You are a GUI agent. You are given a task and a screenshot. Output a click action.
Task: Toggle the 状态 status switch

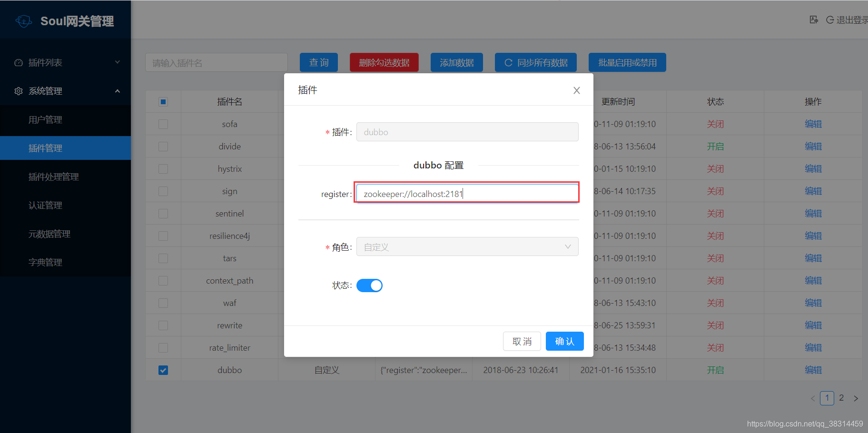(369, 285)
